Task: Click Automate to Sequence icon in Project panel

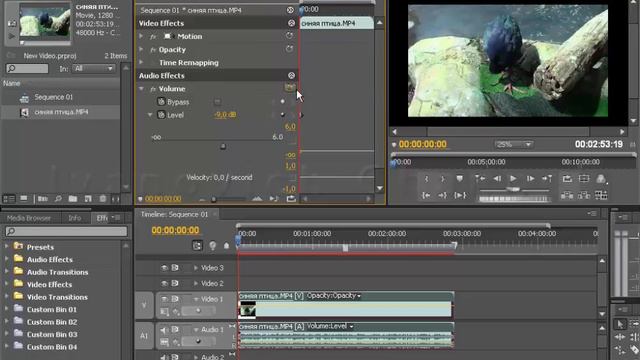Action: pyautogui.click(x=43, y=199)
